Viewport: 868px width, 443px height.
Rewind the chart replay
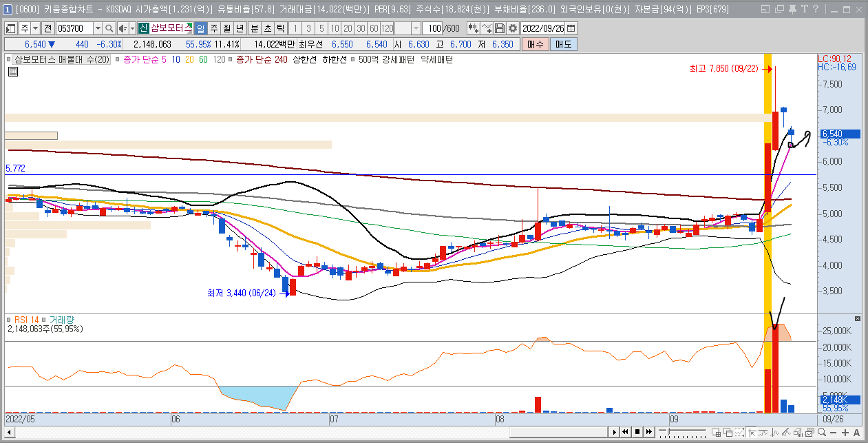[625, 433]
